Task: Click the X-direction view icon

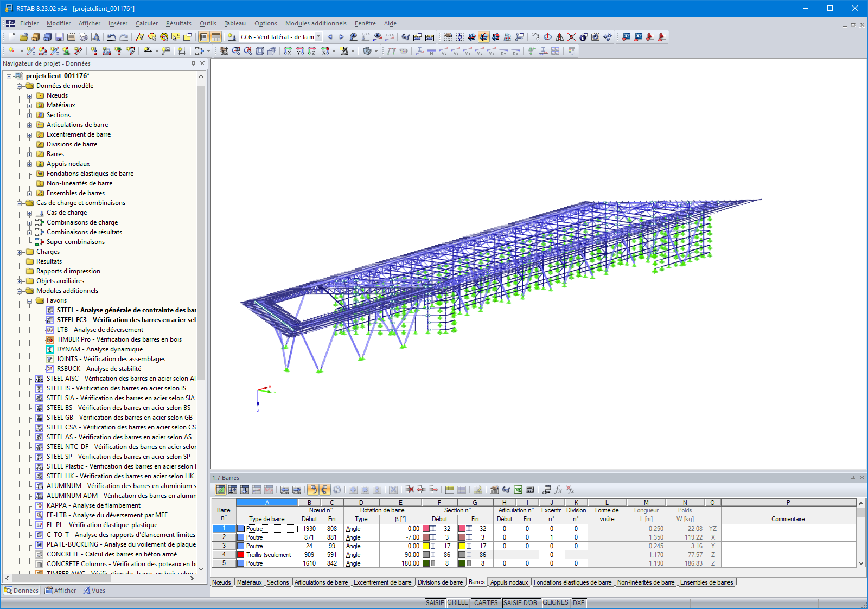Action: [288, 51]
